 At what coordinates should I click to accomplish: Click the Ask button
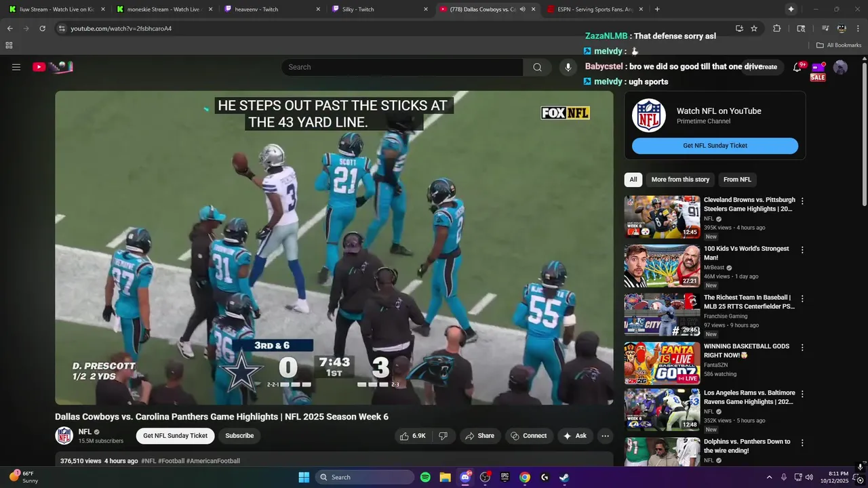(x=574, y=436)
